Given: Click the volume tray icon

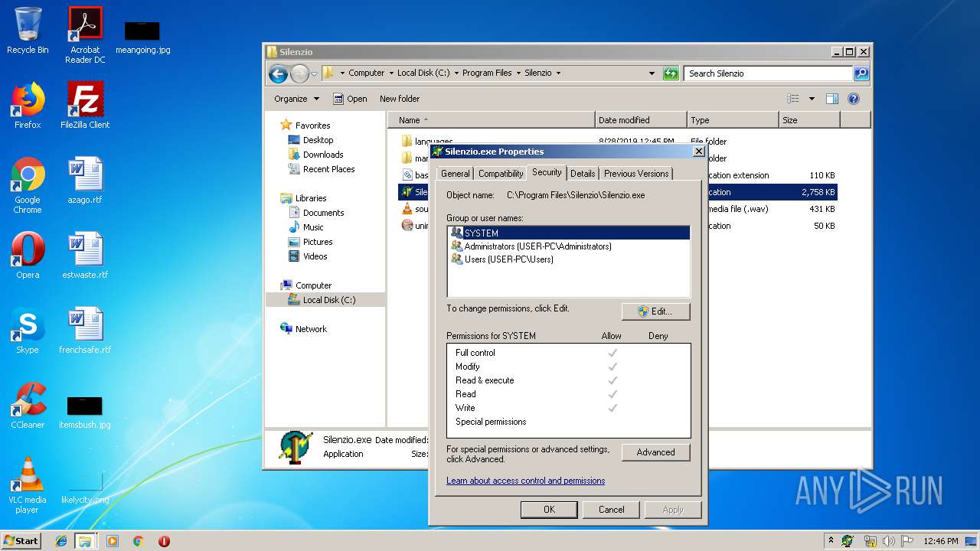Looking at the screenshot, I should tap(888, 541).
